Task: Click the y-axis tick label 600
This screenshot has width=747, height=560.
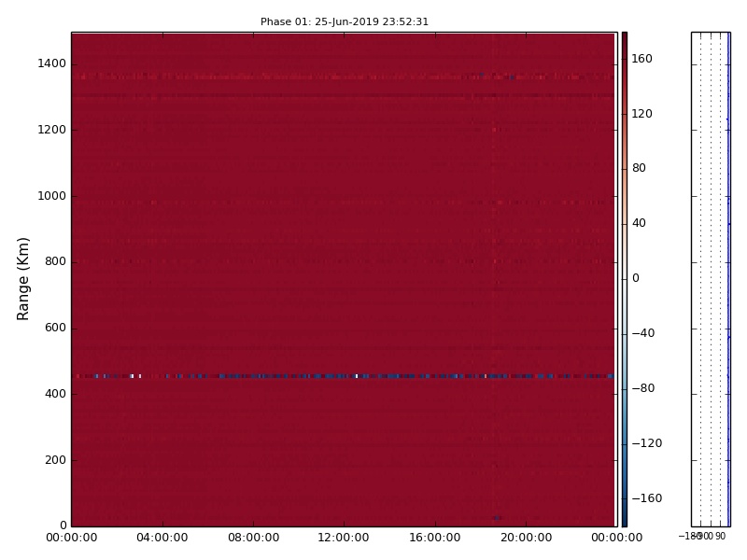Action: point(55,328)
